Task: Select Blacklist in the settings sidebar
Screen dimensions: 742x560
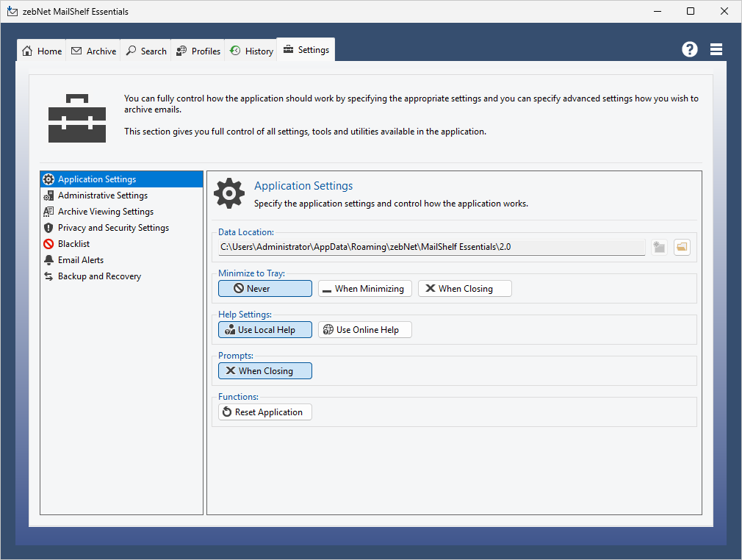Action: [x=73, y=244]
